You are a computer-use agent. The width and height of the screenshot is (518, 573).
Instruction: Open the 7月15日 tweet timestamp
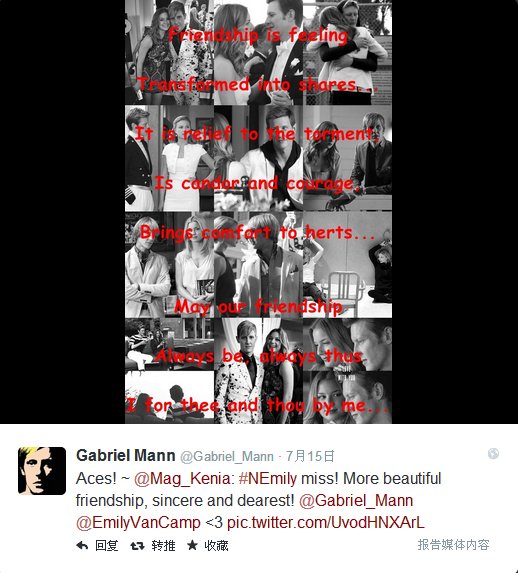pyautogui.click(x=310, y=456)
